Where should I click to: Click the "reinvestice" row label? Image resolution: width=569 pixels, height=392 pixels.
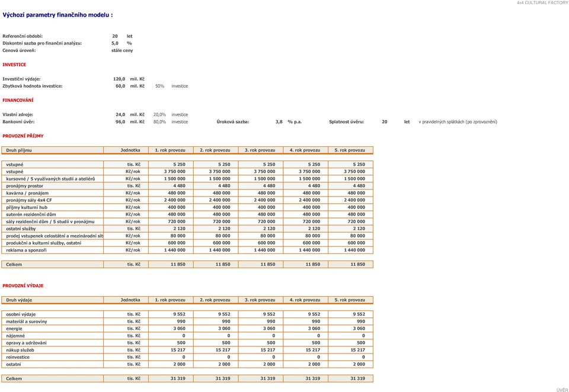[x=17, y=357]
